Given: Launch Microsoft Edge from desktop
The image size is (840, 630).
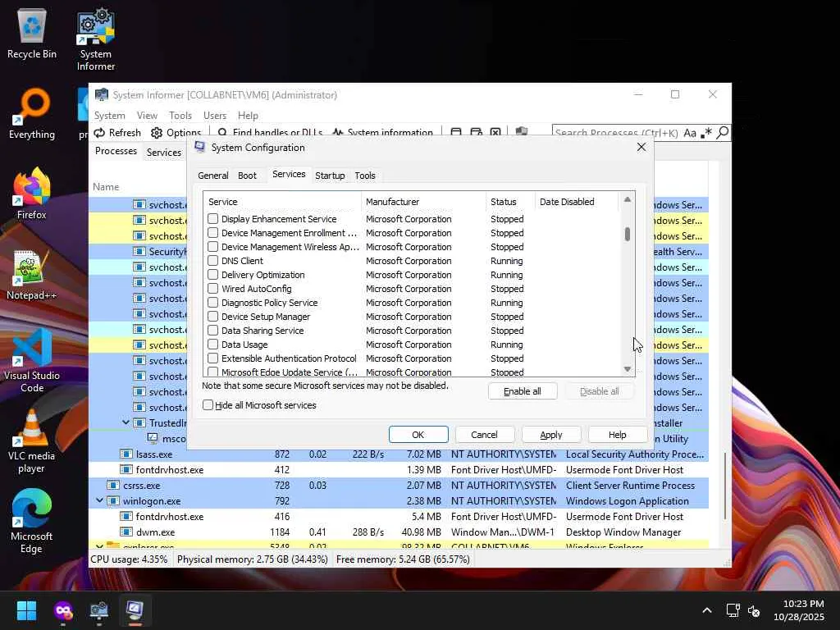Looking at the screenshot, I should pyautogui.click(x=32, y=521).
